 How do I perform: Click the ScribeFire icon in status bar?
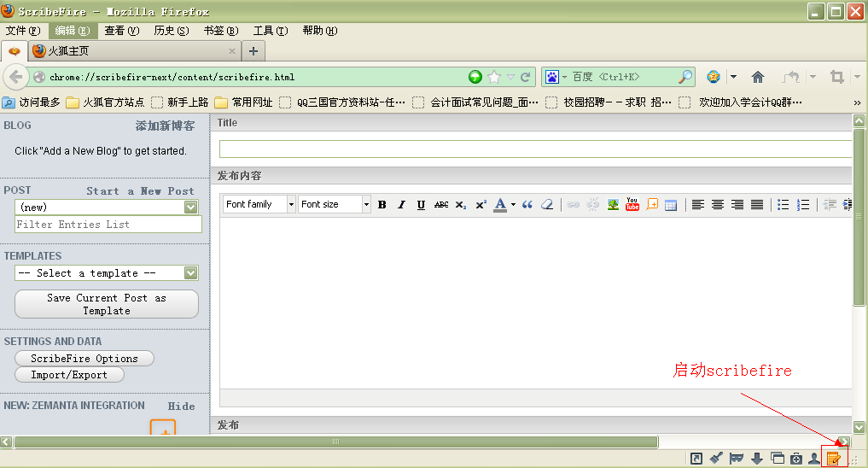coord(834,459)
